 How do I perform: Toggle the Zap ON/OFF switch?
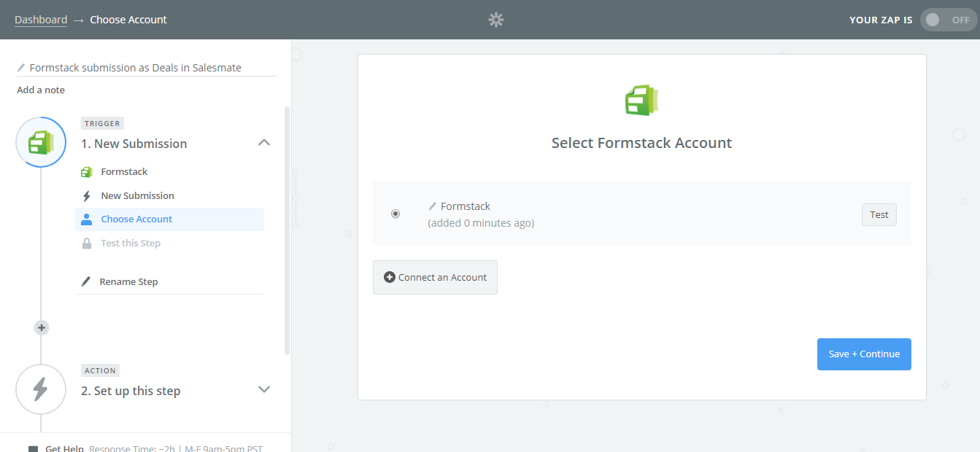point(947,20)
